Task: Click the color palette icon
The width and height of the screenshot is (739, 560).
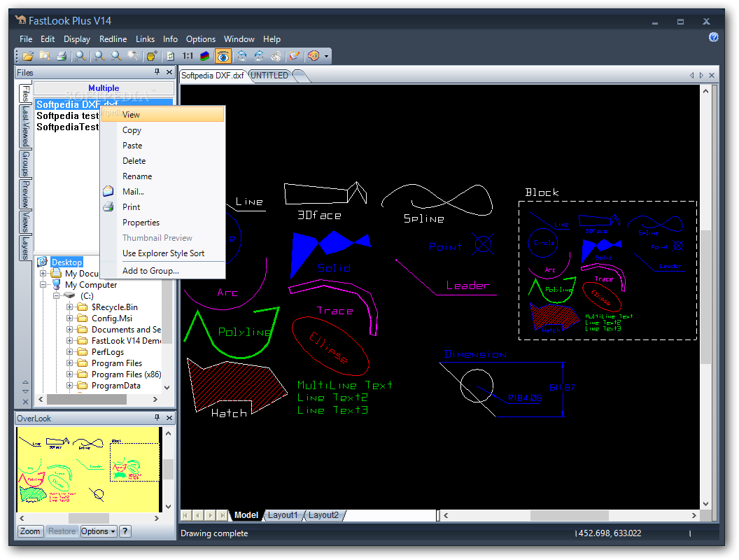Action: coord(314,56)
